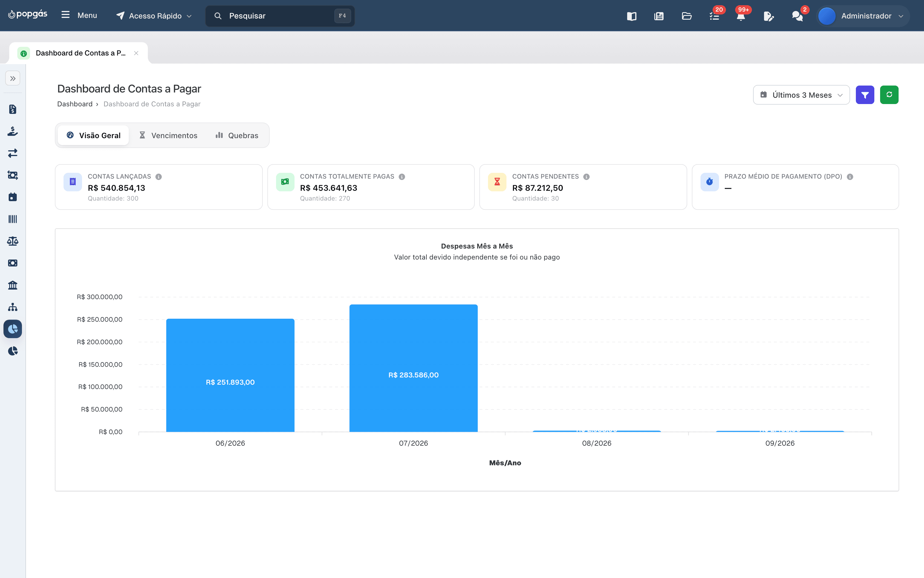
Task: Click the R$ 300.000,00 axis label
Action: point(100,297)
